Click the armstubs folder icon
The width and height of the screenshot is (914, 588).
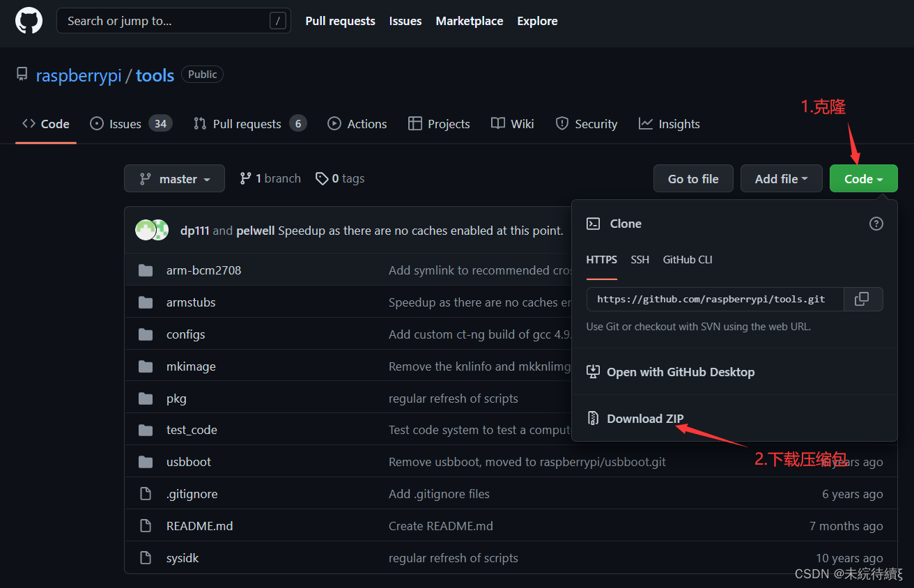(146, 302)
